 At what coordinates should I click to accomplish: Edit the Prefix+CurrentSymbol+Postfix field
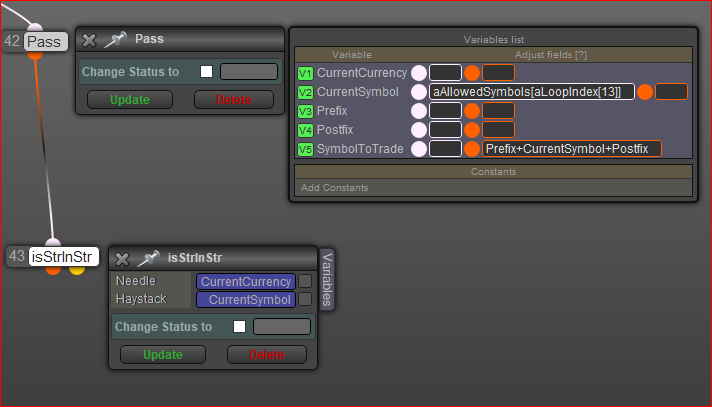tap(572, 149)
